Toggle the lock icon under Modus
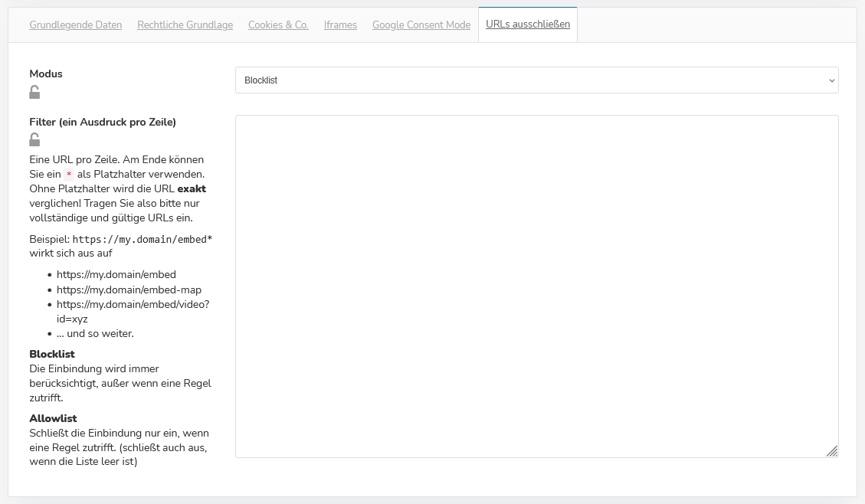This screenshot has height=504, width=865. tap(34, 93)
